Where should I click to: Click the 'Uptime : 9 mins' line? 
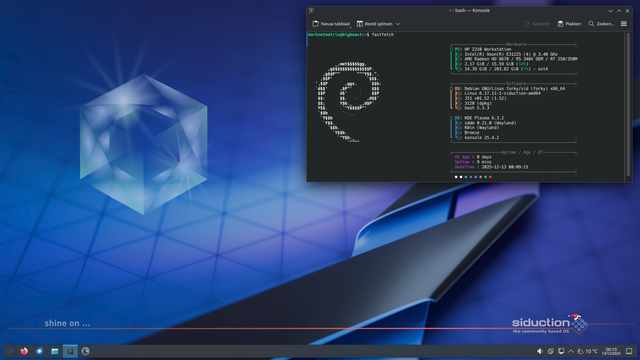coord(473,162)
